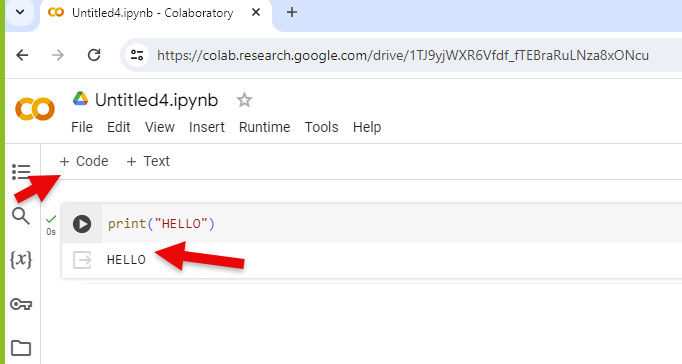Rename the Untitled4.ipynb notebook title
This screenshot has width=682, height=364.
157,100
